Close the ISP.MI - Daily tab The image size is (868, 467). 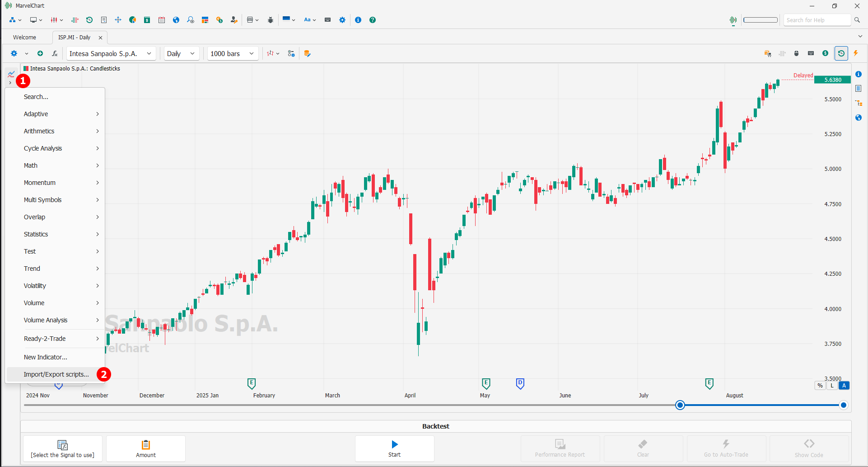pos(100,38)
